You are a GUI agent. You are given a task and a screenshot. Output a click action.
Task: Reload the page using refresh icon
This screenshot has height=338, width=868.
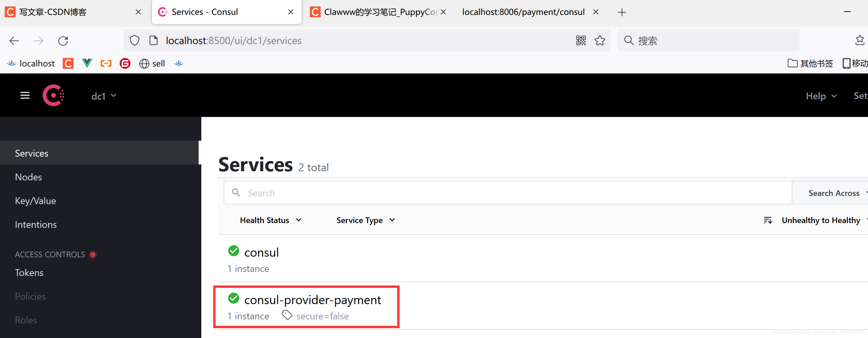pos(63,40)
